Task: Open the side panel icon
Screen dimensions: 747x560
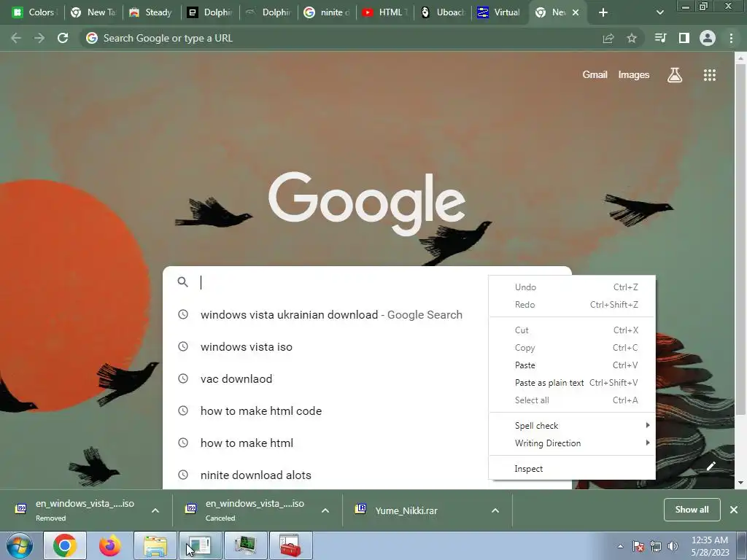Action: (684, 38)
